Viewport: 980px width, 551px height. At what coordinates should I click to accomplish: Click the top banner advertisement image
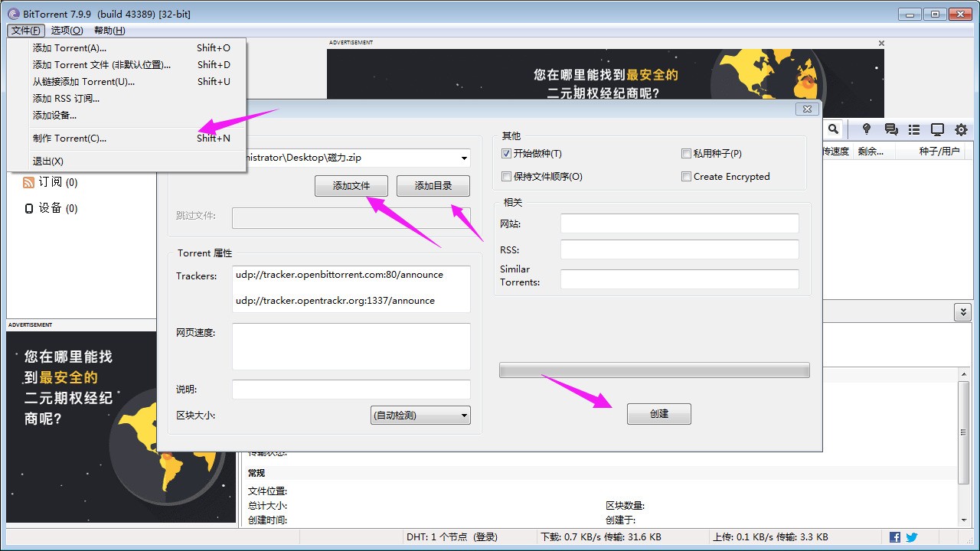(x=606, y=83)
